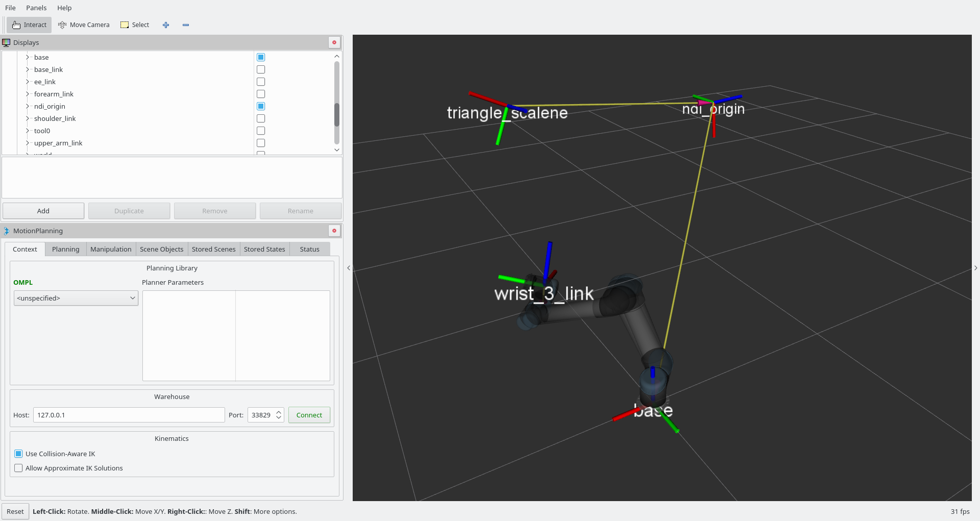
Task: Open the Help menu
Action: [64, 8]
